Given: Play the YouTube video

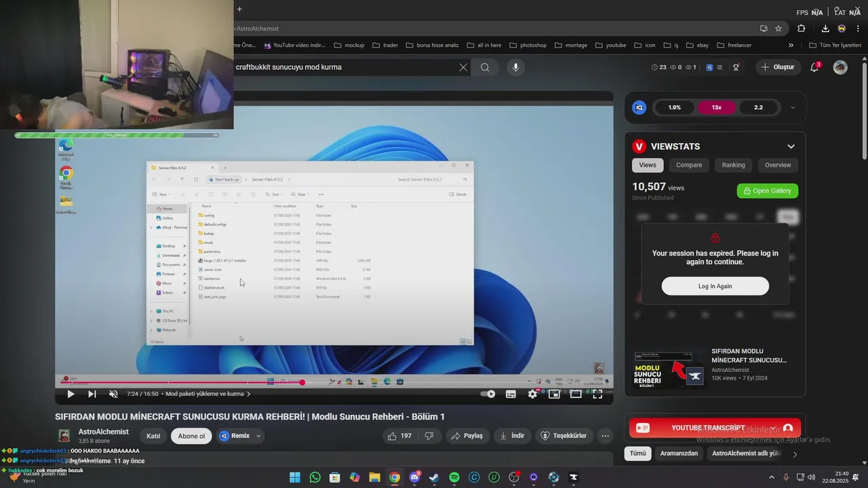Looking at the screenshot, I should pyautogui.click(x=71, y=394).
